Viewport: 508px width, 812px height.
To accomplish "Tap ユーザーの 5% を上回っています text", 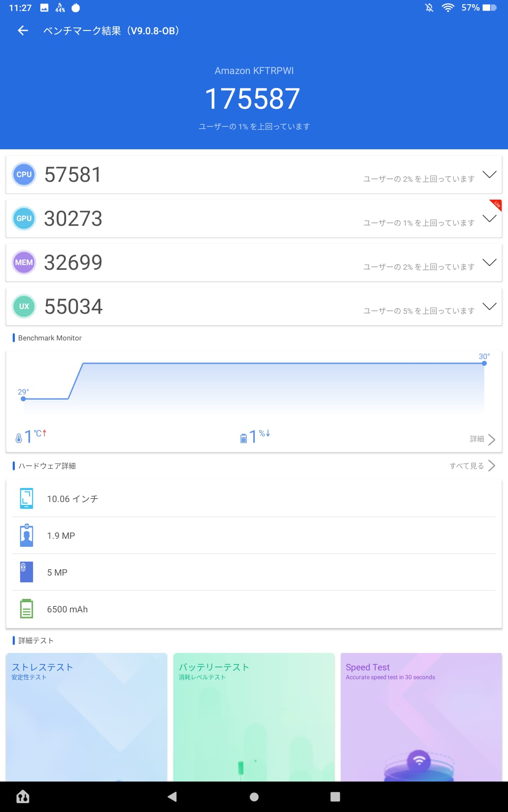I will 419,311.
